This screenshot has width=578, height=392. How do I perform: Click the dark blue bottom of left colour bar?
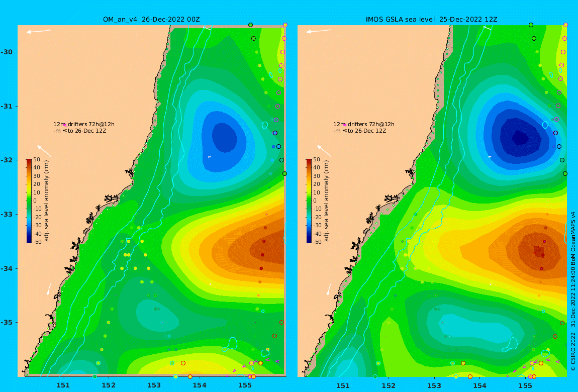pyautogui.click(x=29, y=241)
